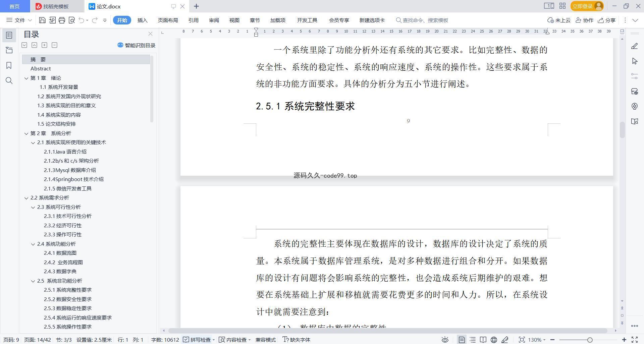Collapse the 第1章 绪论 tree node

(x=26, y=78)
